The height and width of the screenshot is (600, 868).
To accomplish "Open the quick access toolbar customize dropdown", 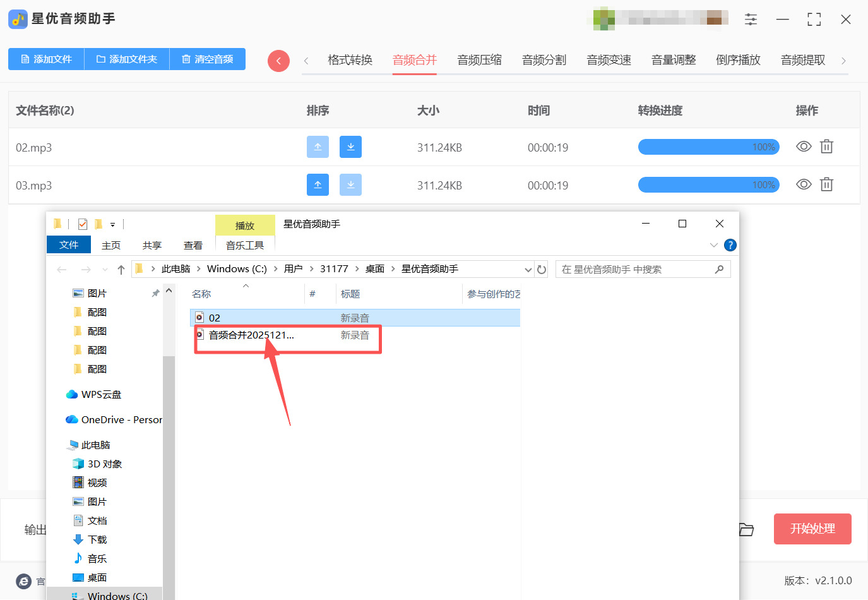I will (x=112, y=225).
